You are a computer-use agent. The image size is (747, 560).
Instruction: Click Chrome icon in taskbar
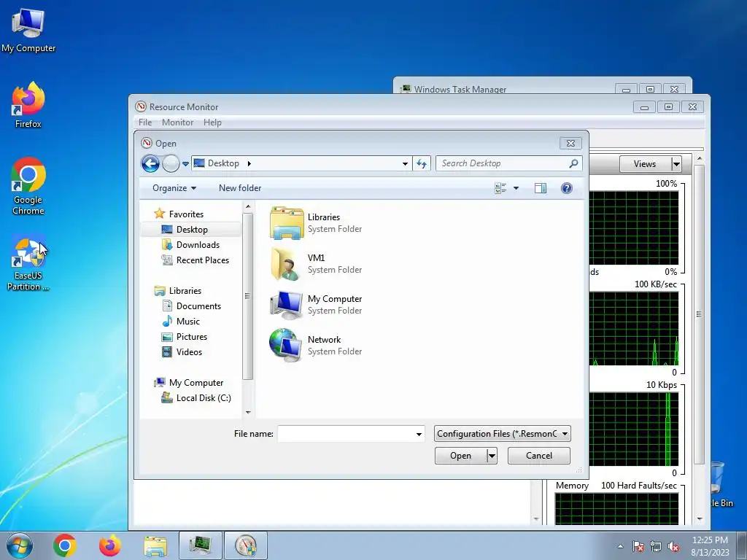65,545
